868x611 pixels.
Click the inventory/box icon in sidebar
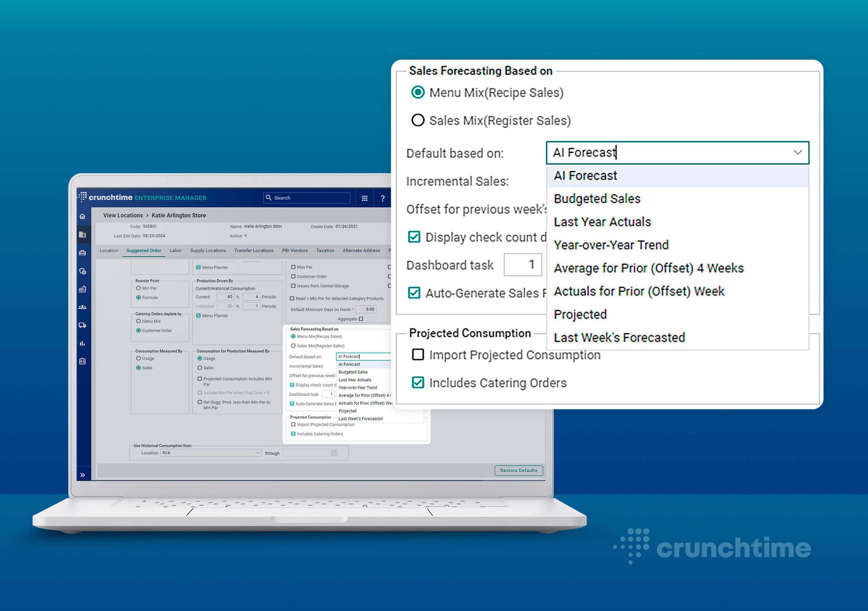84,253
